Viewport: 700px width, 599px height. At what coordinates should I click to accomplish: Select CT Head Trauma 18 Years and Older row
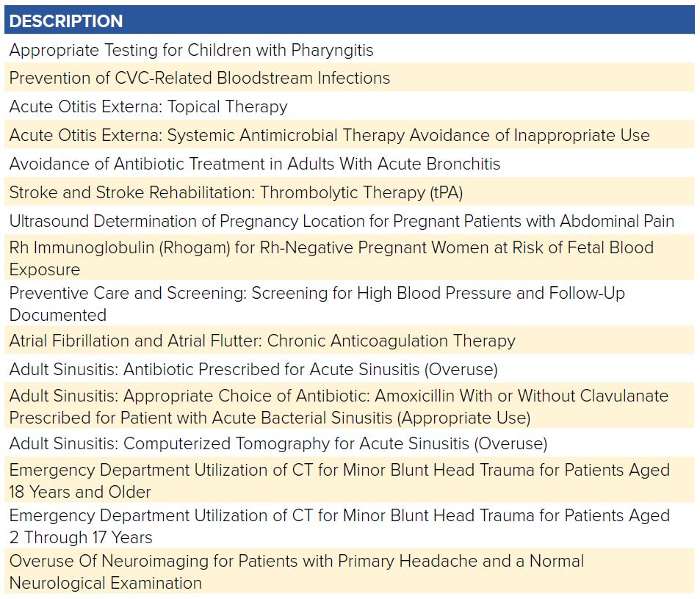[x=350, y=480]
